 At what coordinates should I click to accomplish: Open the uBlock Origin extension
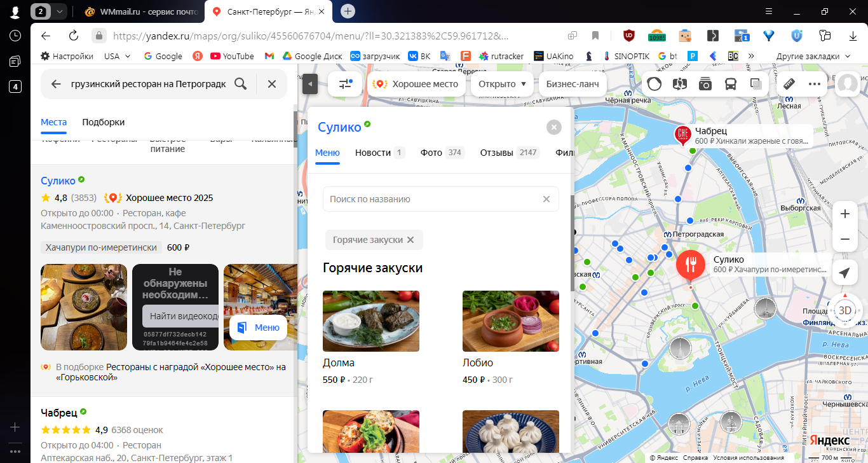click(628, 36)
